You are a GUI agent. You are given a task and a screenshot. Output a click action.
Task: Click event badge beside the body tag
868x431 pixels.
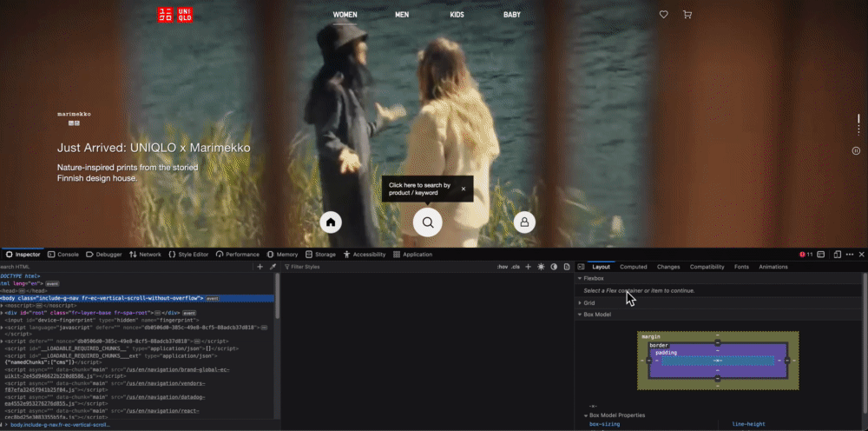tap(213, 299)
